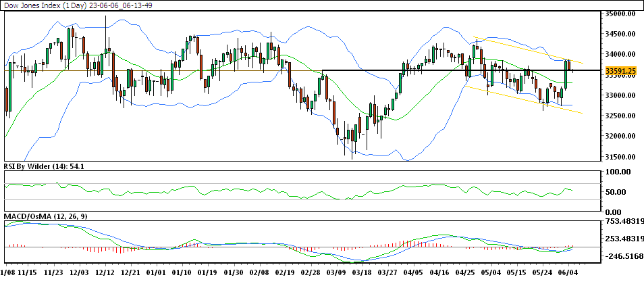Viewport: 644px width, 290px height.
Task: Click the 253.48319 MACD scale value
Action: coord(624,239)
